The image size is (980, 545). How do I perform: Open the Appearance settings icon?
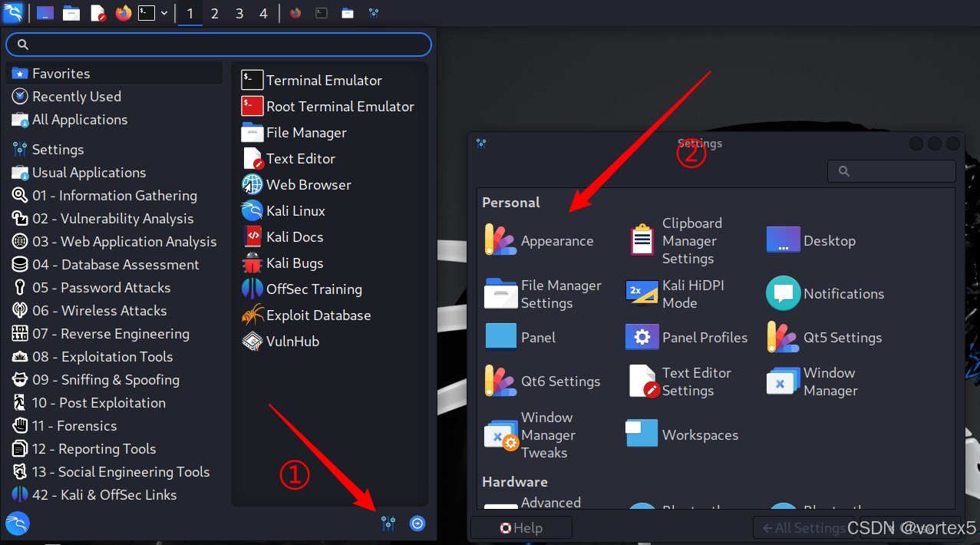pos(500,240)
